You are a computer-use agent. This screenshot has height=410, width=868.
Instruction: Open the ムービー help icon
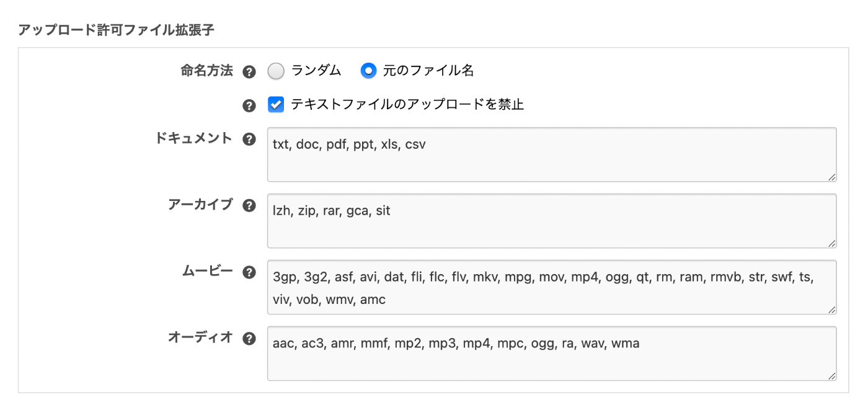coord(249,272)
